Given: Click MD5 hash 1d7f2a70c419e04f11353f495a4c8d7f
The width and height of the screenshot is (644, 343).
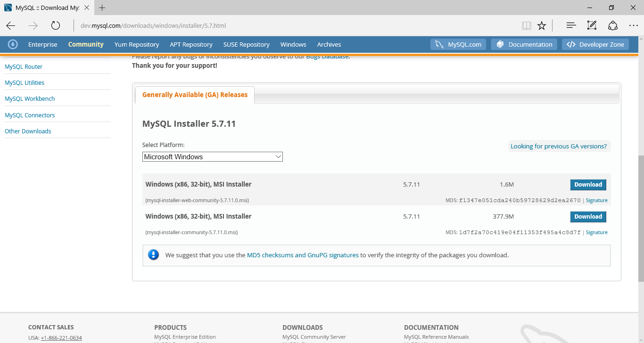Looking at the screenshot, I should (520, 232).
